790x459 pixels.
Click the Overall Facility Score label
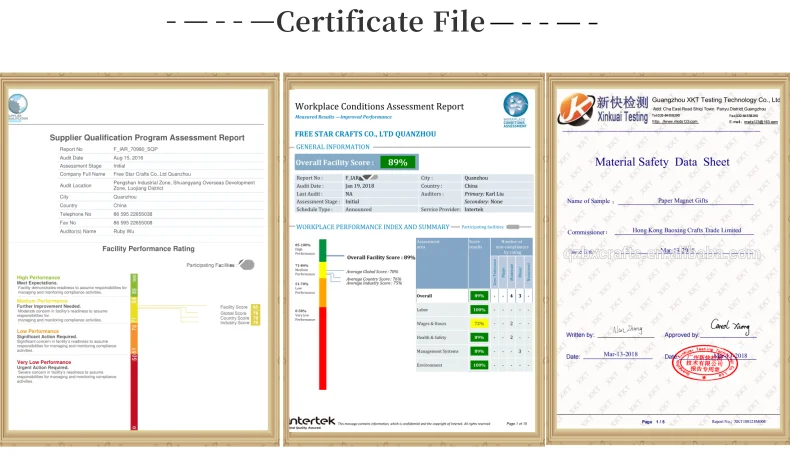click(x=335, y=162)
